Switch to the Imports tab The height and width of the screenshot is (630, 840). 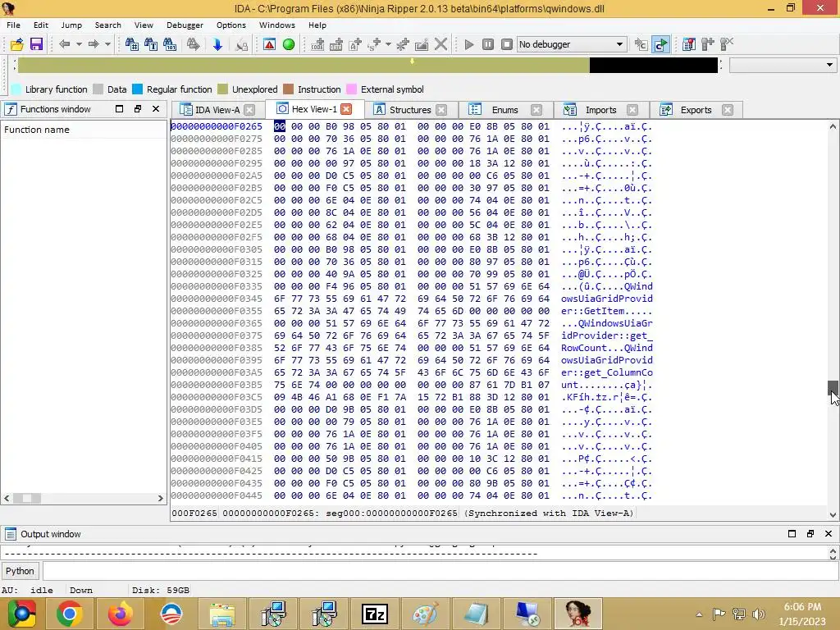pyautogui.click(x=600, y=110)
